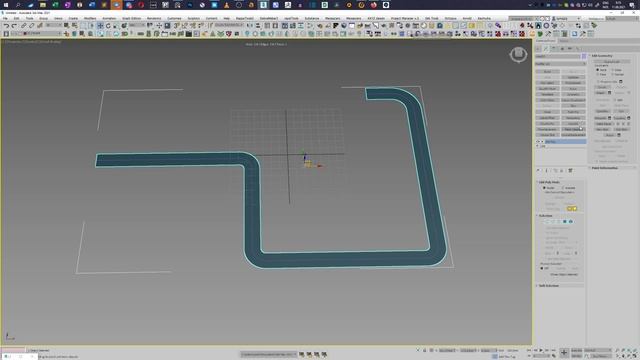Click the yellow Show Cage color swatch
The width and height of the screenshot is (640, 360).
570,209
